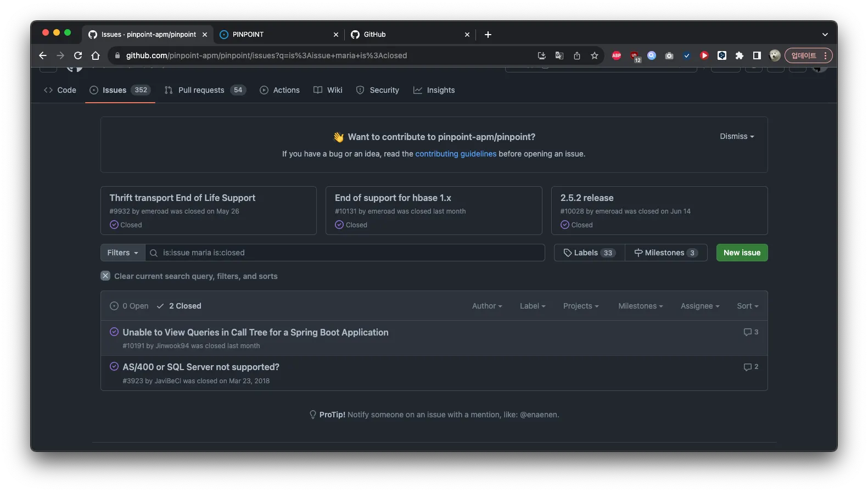Click the home icon in the browser toolbar
The height and width of the screenshot is (492, 868).
[96, 55]
